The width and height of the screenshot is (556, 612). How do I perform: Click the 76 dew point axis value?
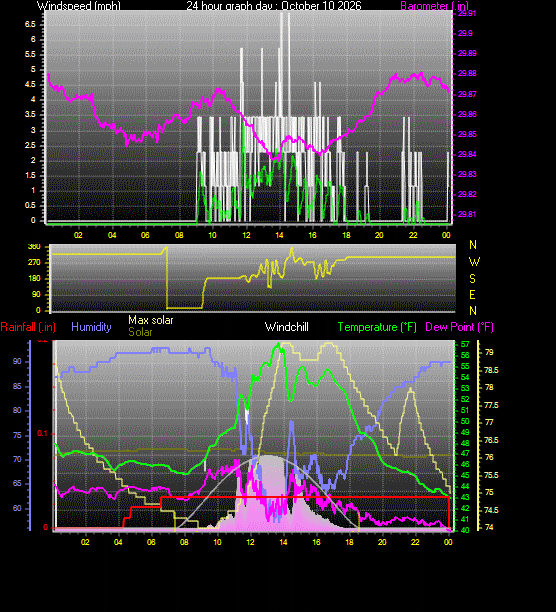[x=489, y=457]
